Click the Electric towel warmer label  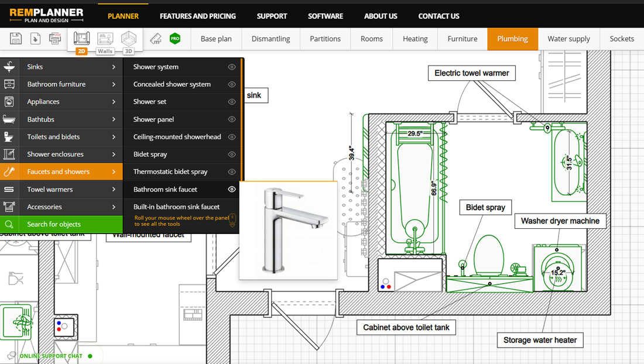pos(471,73)
